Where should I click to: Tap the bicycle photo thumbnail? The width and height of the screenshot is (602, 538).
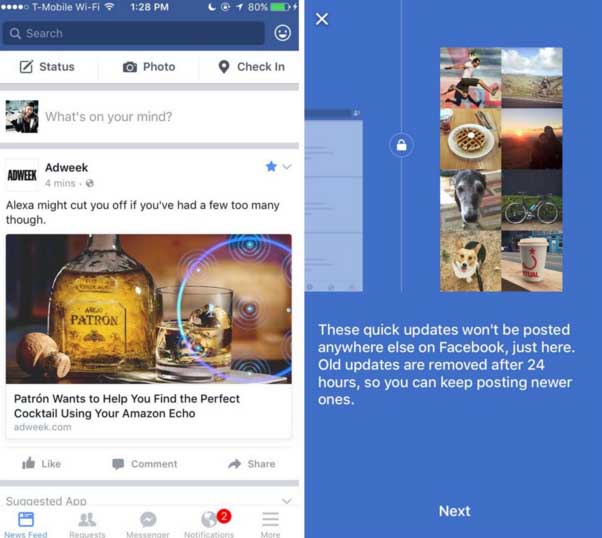click(532, 200)
